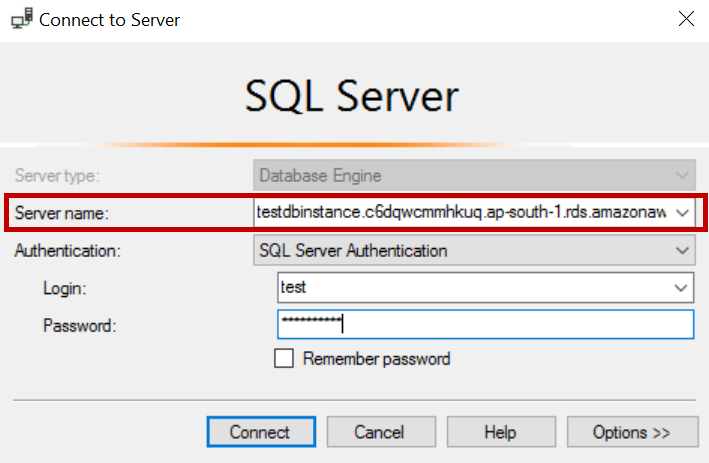Screen dimensions: 709x463
Task: Open Help for this dialog
Action: [500, 432]
